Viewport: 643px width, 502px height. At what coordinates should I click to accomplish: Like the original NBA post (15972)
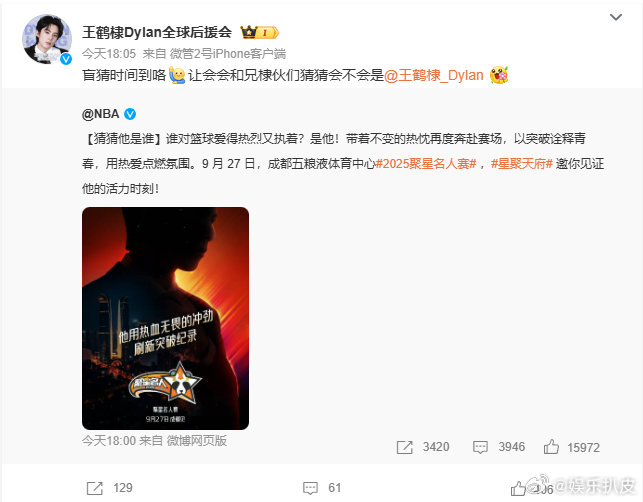[x=551, y=447]
